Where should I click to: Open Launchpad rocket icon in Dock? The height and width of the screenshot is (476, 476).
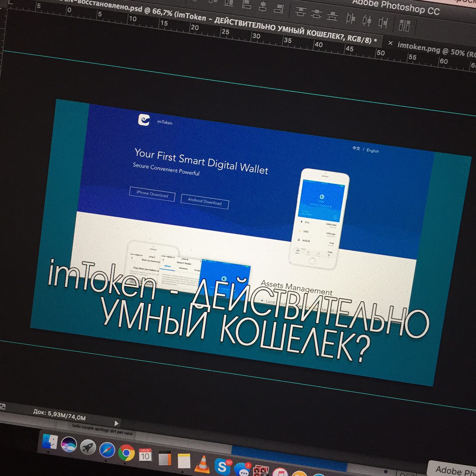[88, 447]
